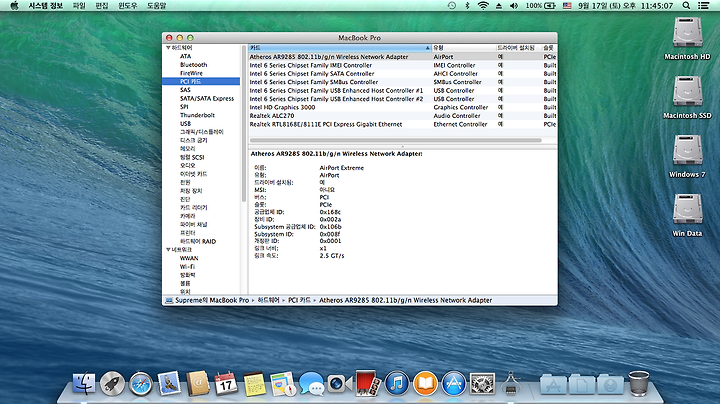Select Thunderbolt in the sidebar

(x=197, y=115)
